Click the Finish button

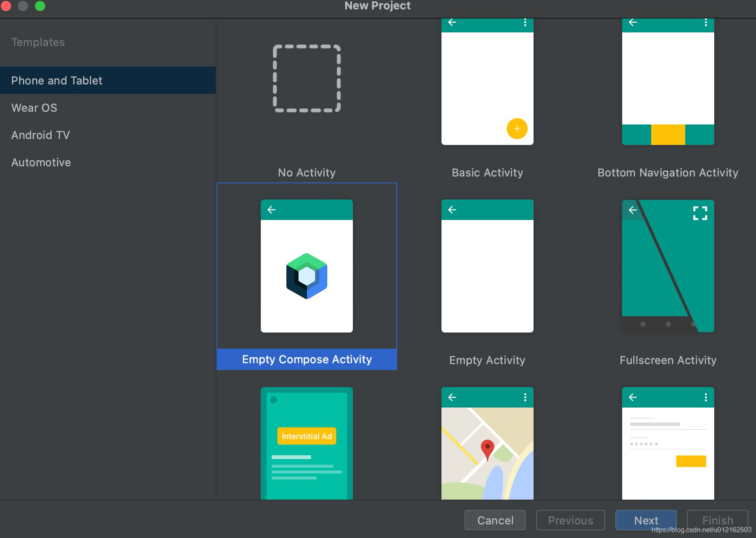(718, 520)
